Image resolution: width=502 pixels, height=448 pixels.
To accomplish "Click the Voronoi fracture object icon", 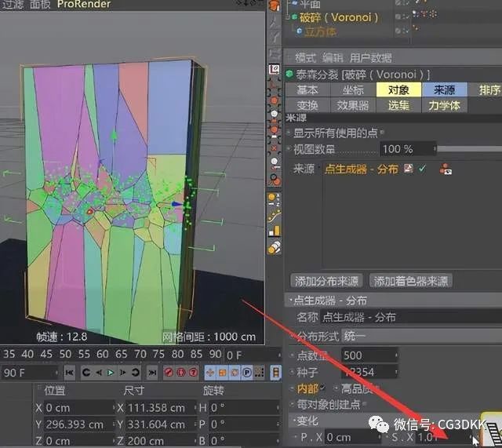I will click(x=295, y=16).
